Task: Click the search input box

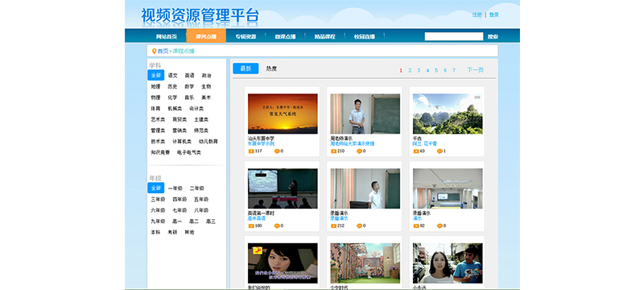Action: pyautogui.click(x=454, y=36)
